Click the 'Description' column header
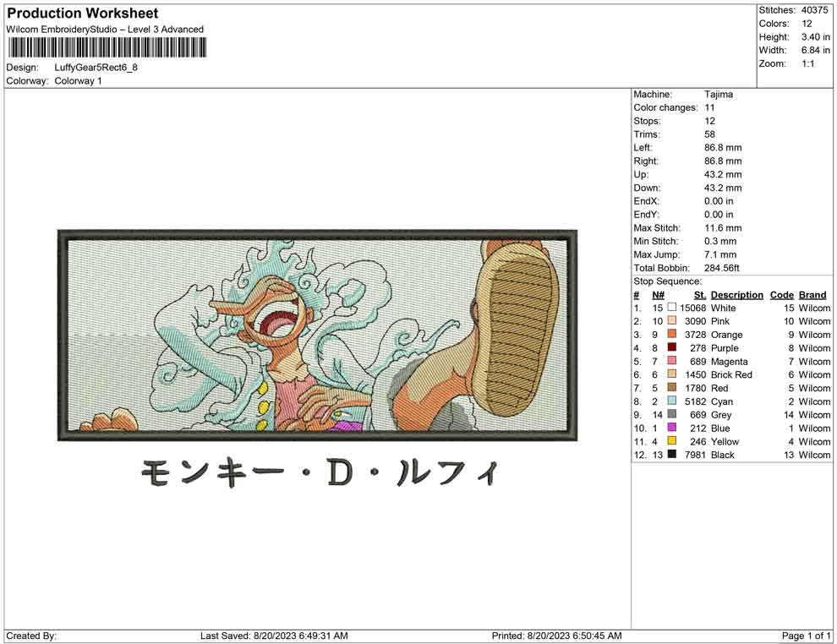 tap(736, 294)
